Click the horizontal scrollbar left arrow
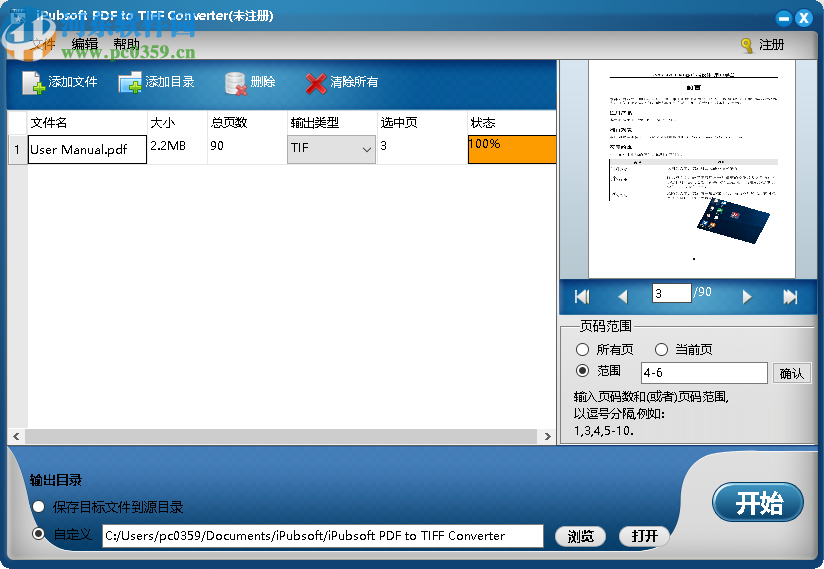 click(16, 437)
